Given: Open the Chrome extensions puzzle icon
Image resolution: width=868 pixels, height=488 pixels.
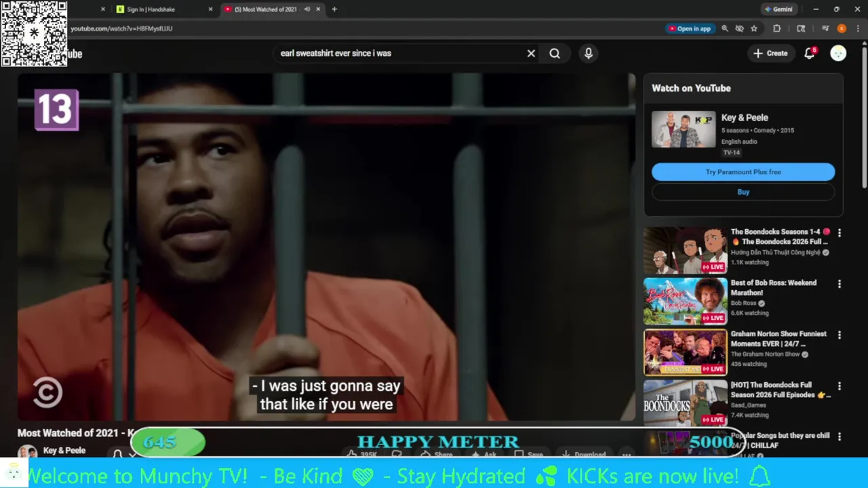Looking at the screenshot, I should tap(777, 28).
